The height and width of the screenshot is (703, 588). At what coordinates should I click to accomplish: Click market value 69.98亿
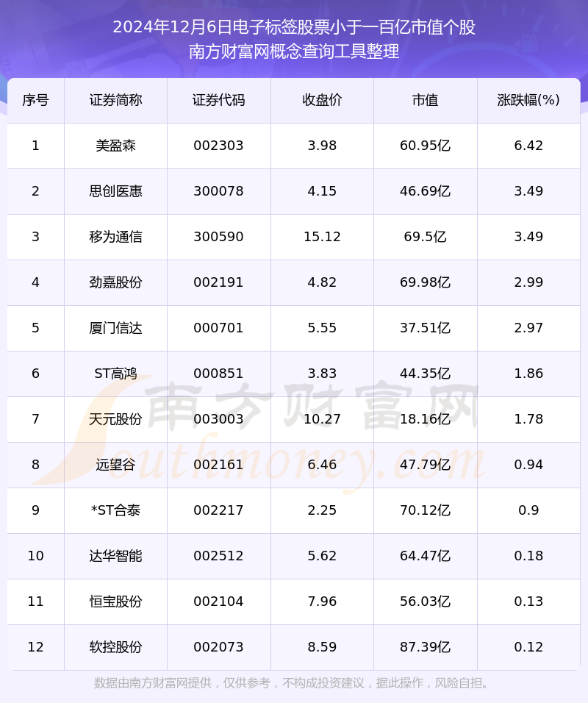point(426,282)
